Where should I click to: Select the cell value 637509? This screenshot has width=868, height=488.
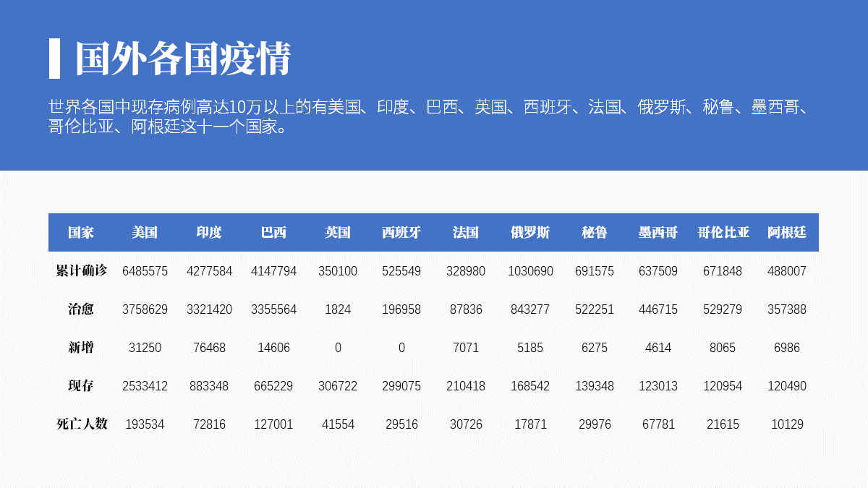658,271
